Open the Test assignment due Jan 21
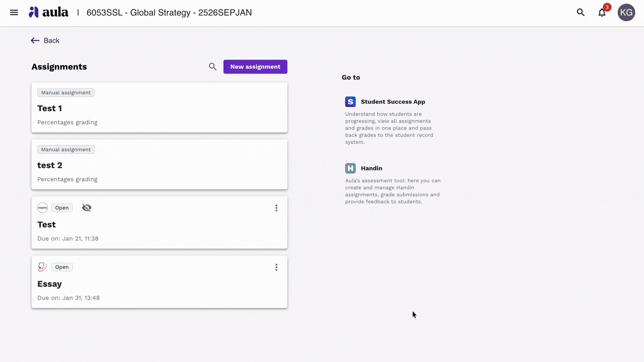 click(x=159, y=223)
